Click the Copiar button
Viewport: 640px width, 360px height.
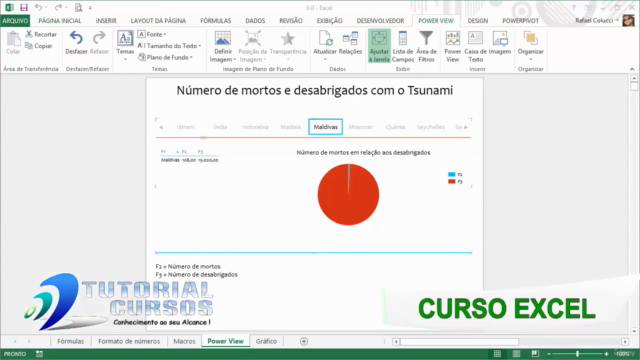(x=39, y=46)
